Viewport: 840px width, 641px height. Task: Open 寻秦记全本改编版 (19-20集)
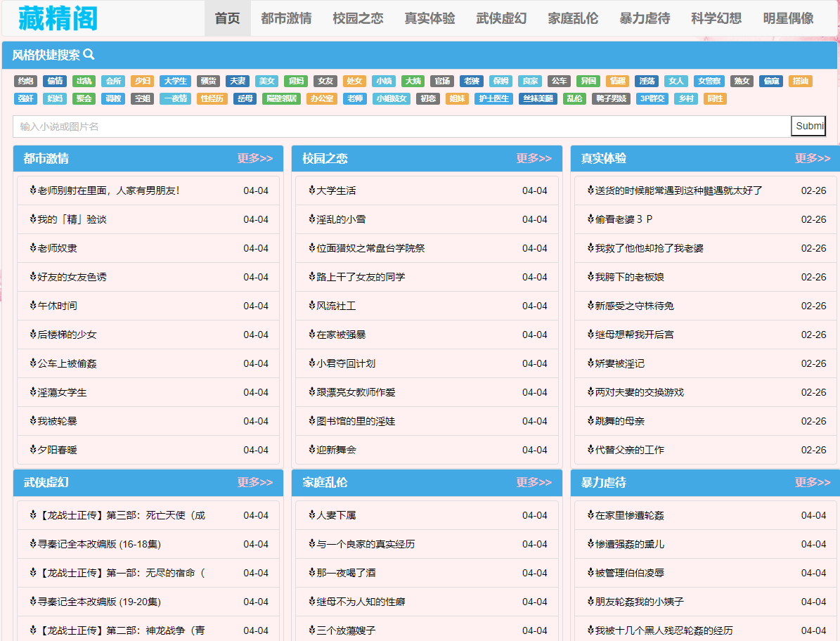(99, 602)
